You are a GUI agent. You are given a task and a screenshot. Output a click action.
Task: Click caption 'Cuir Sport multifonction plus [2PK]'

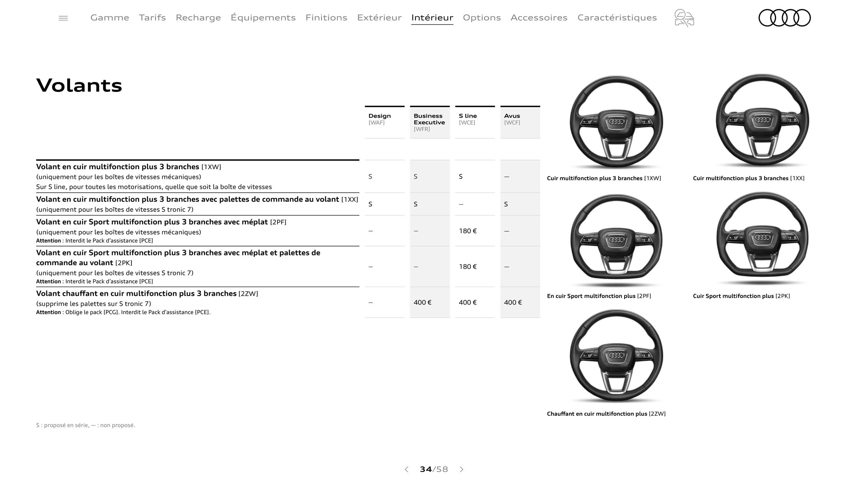(741, 296)
